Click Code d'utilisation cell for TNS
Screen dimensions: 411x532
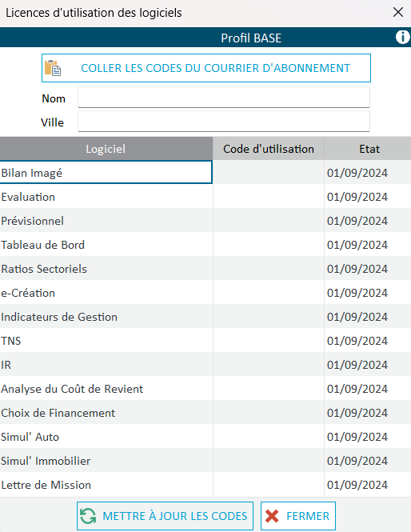pos(269,341)
